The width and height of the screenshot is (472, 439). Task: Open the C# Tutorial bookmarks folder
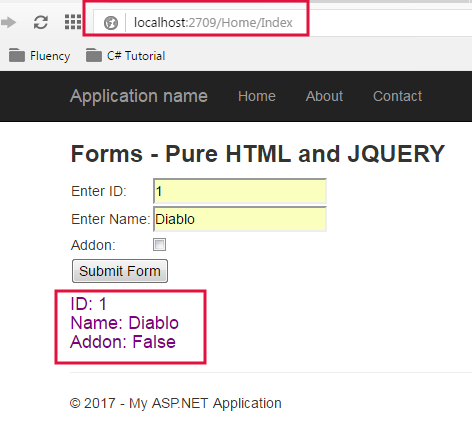(126, 56)
